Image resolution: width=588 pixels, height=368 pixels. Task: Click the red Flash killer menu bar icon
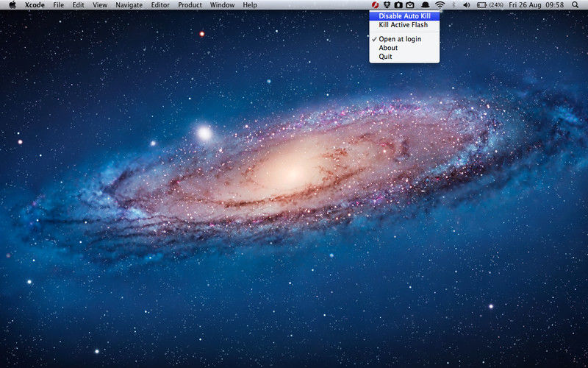pyautogui.click(x=376, y=5)
